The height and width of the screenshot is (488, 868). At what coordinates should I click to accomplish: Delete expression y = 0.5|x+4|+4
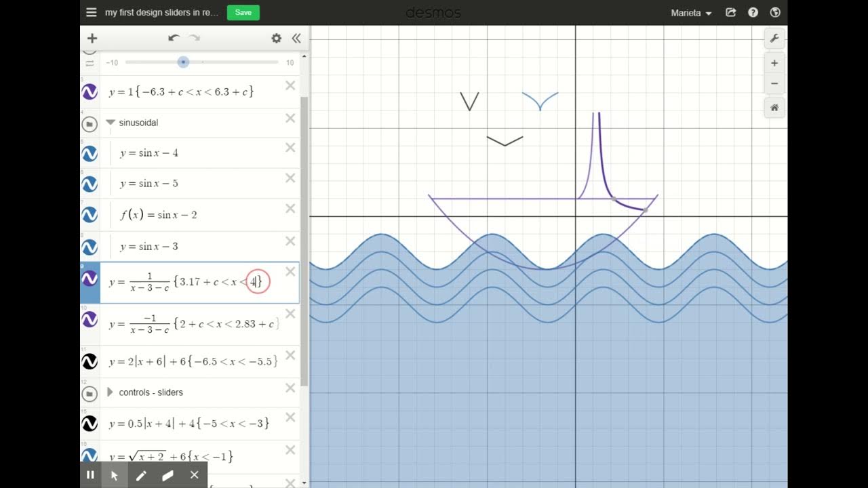(290, 418)
